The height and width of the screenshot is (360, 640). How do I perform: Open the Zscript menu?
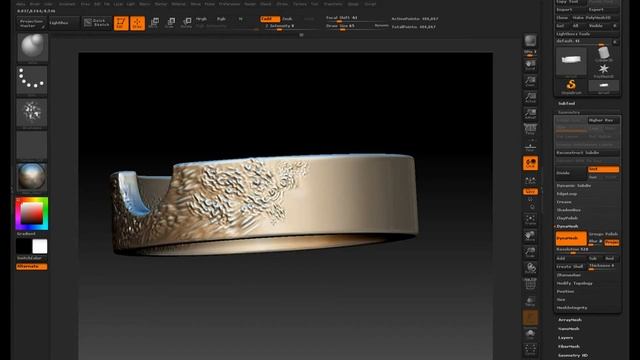(370, 4)
